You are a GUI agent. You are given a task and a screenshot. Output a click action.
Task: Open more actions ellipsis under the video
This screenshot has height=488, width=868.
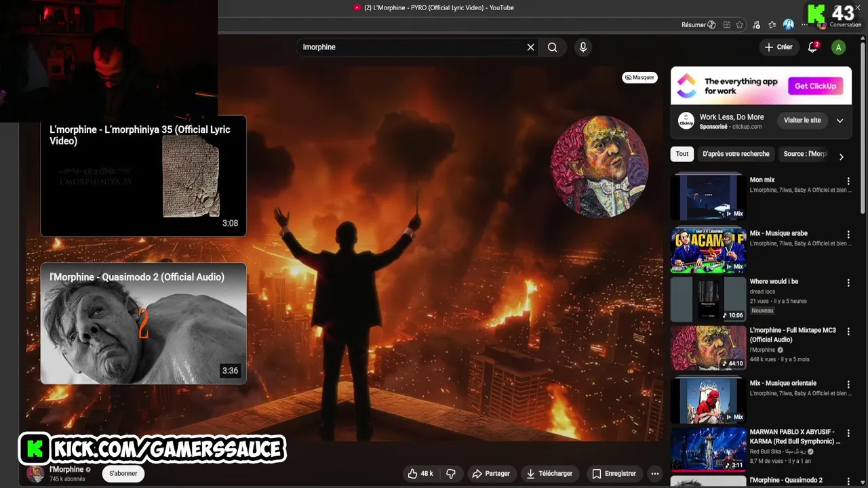655,474
